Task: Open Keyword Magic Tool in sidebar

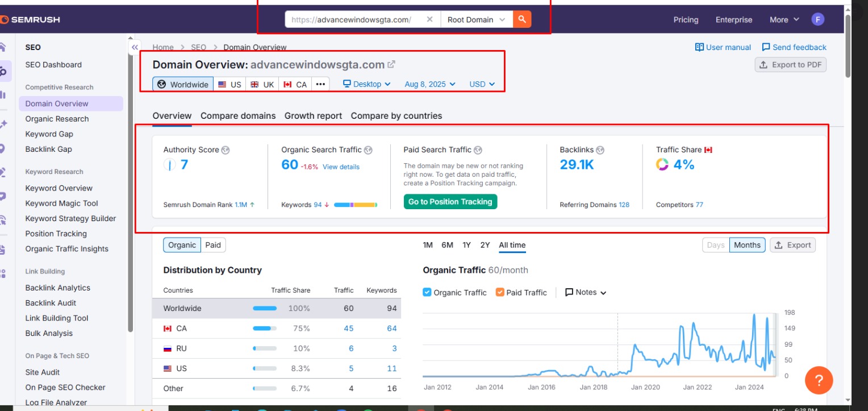Action: click(61, 204)
